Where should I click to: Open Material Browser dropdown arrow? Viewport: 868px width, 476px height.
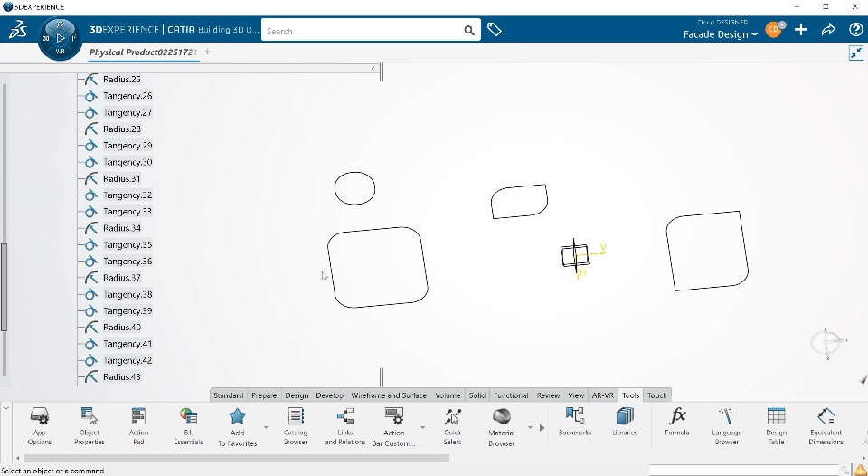[x=530, y=427]
